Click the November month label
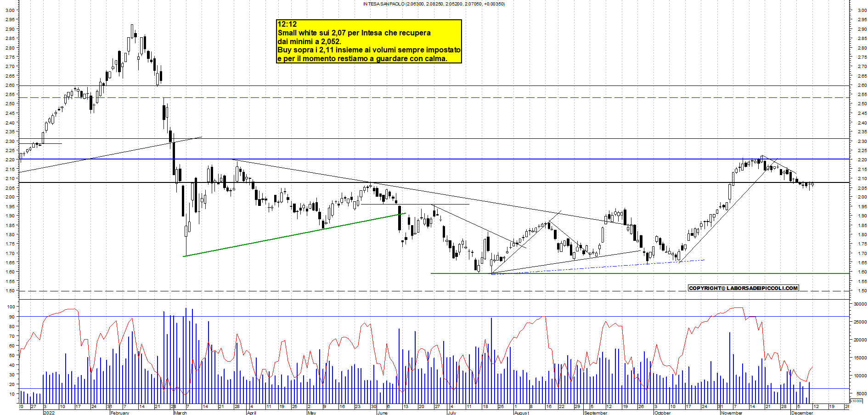The height and width of the screenshot is (415, 868). pyautogui.click(x=732, y=413)
